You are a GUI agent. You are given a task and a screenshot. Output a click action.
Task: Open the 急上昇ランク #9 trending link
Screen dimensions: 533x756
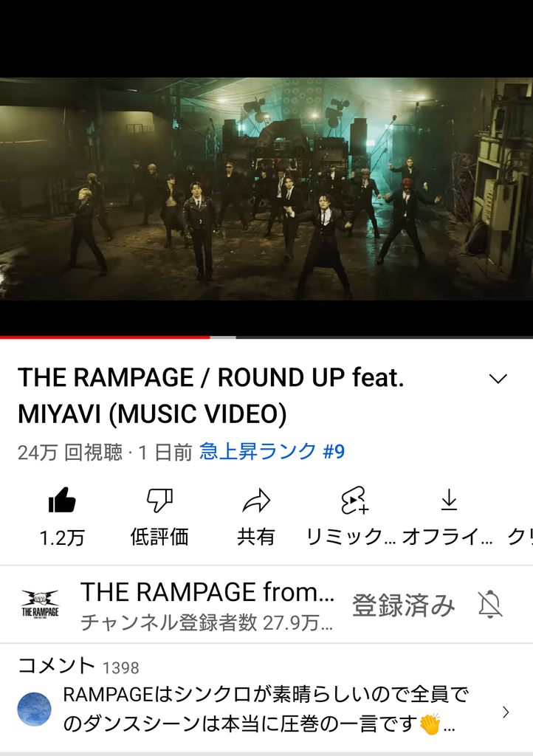pos(272,452)
